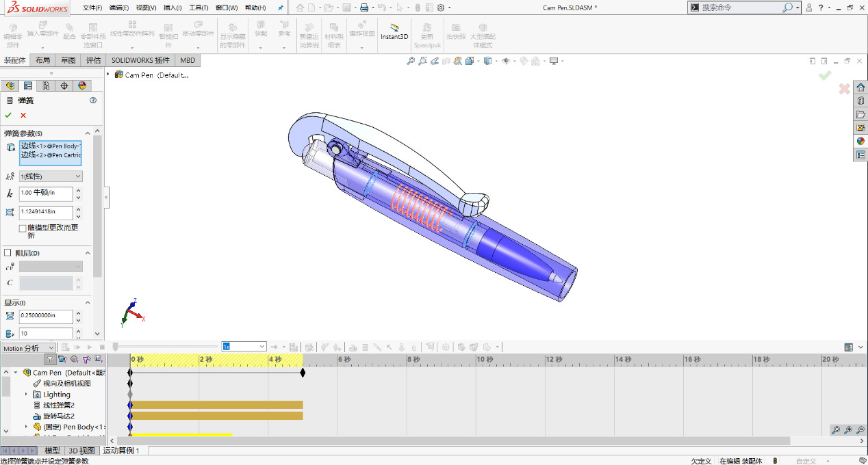Open the 插入(I) menu
Screen dimensions: 868x465
tap(173, 8)
